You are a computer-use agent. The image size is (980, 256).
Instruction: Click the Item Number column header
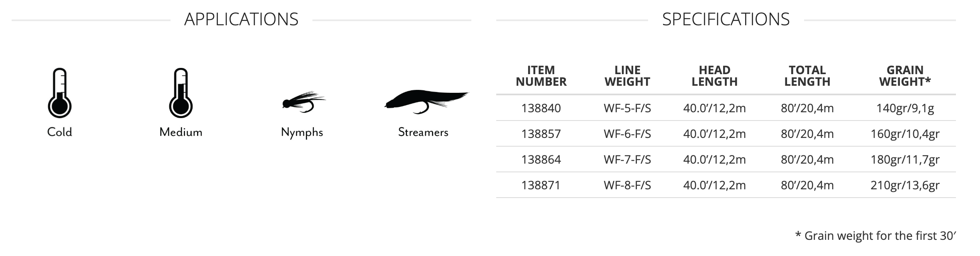(541, 76)
